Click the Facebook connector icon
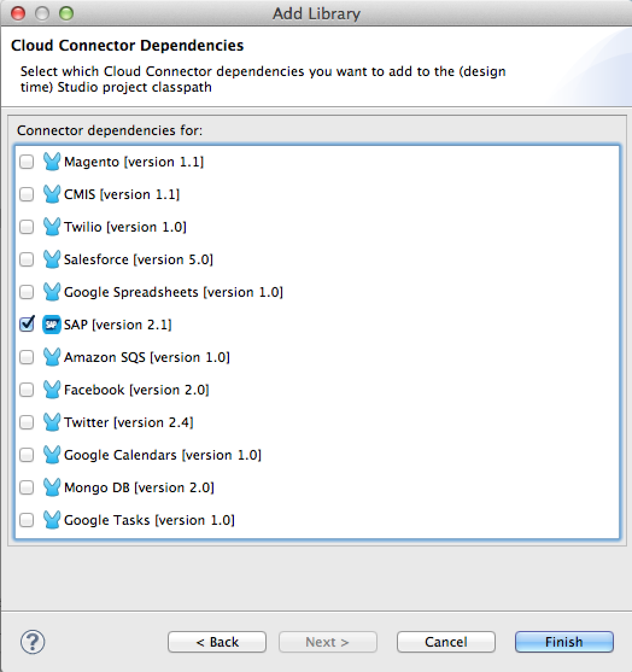Screen dimensions: 632x672 pos(52,390)
